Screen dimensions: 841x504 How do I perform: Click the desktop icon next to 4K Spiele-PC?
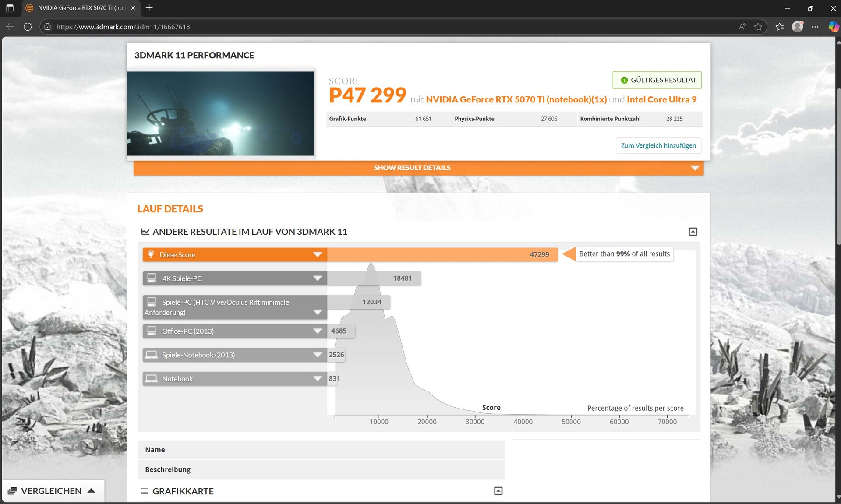click(152, 278)
